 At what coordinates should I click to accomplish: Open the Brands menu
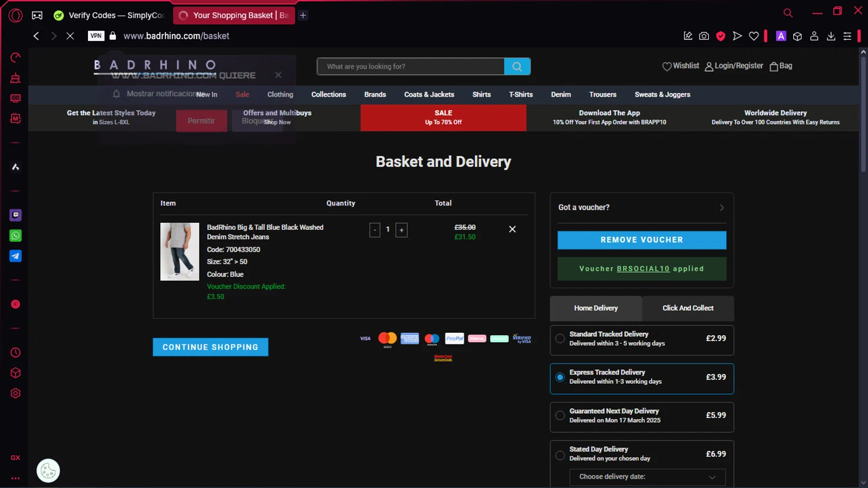click(375, 95)
